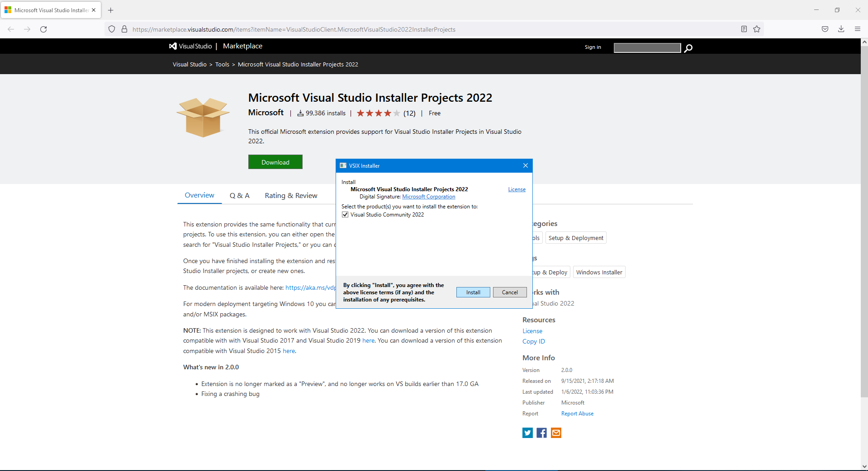This screenshot has width=868, height=471.
Task: Click the scrollbar up arrow
Action: (864, 42)
